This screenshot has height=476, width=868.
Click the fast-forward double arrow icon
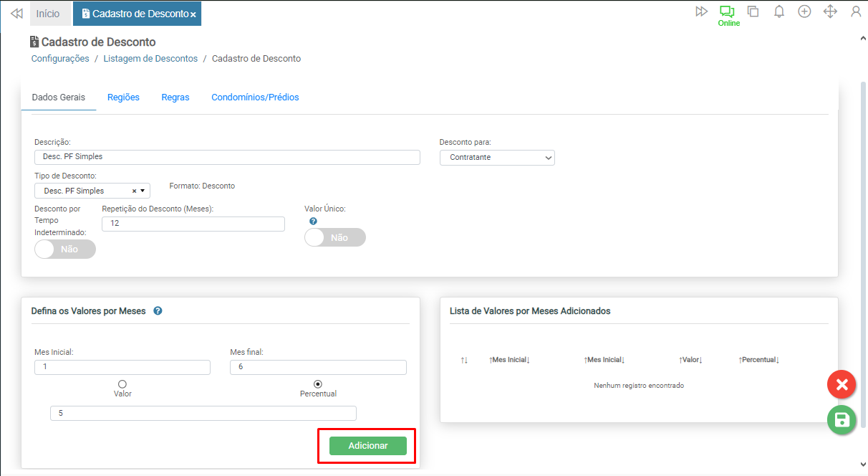(x=701, y=11)
